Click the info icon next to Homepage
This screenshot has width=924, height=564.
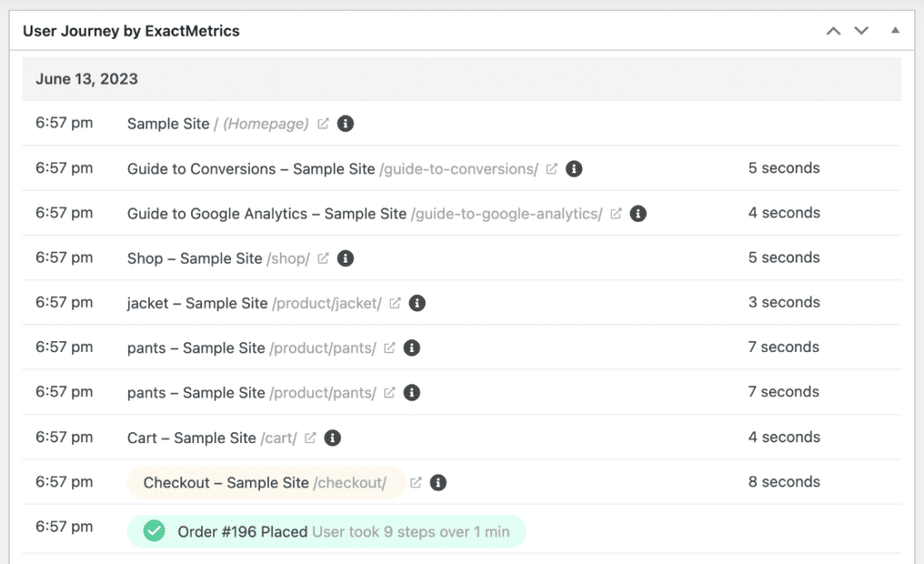click(x=345, y=123)
